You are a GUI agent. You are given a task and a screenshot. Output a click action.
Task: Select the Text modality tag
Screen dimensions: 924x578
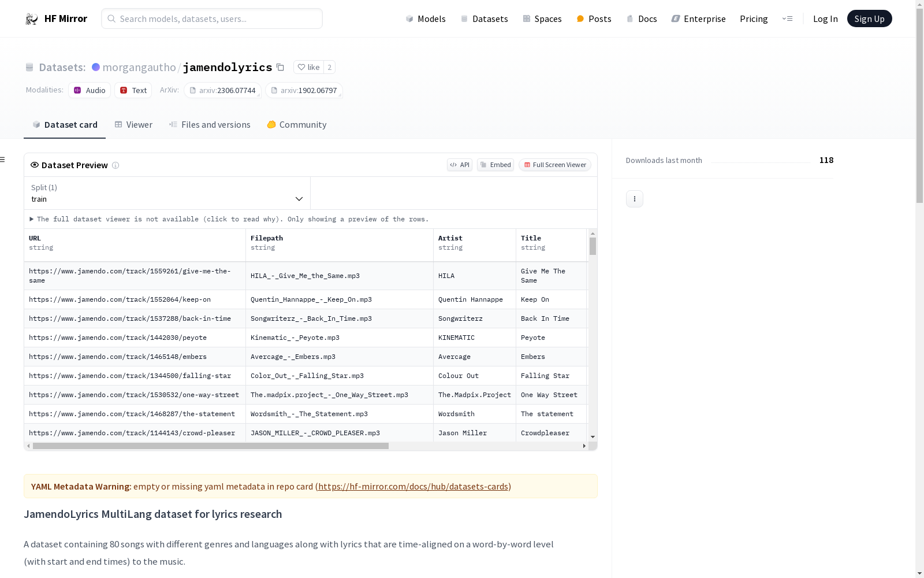133,90
